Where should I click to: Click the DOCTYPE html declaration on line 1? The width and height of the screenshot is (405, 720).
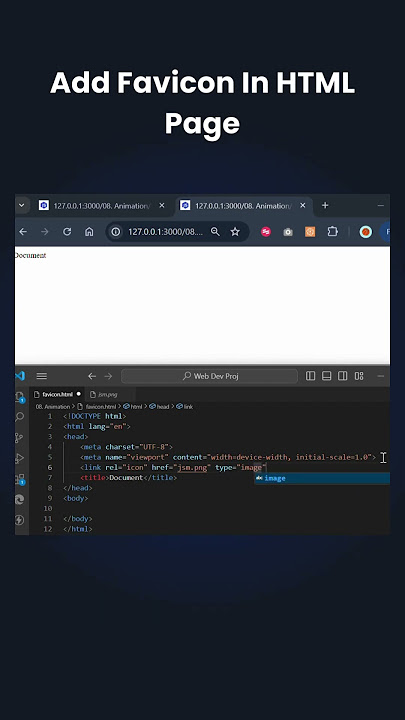click(x=95, y=416)
